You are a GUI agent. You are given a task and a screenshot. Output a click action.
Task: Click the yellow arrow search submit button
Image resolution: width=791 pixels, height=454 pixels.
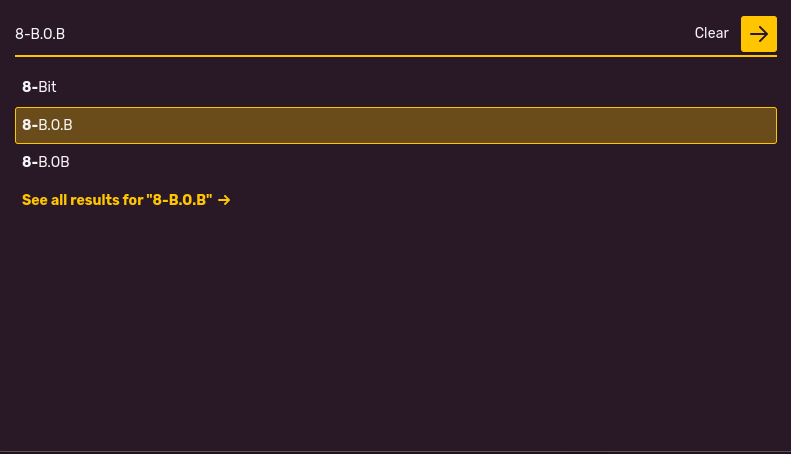point(758,34)
